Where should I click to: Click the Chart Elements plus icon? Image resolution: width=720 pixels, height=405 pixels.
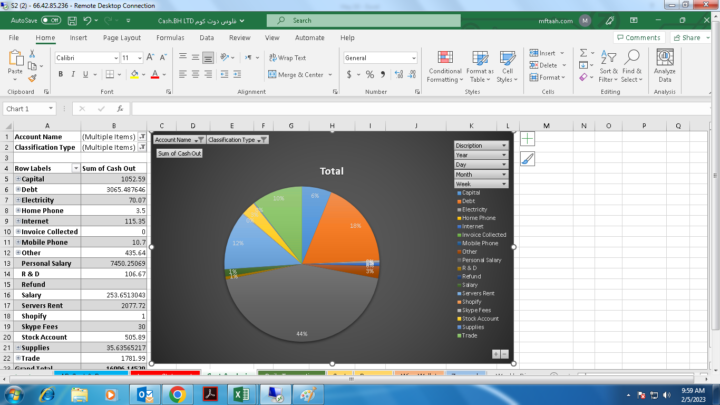[x=528, y=140]
